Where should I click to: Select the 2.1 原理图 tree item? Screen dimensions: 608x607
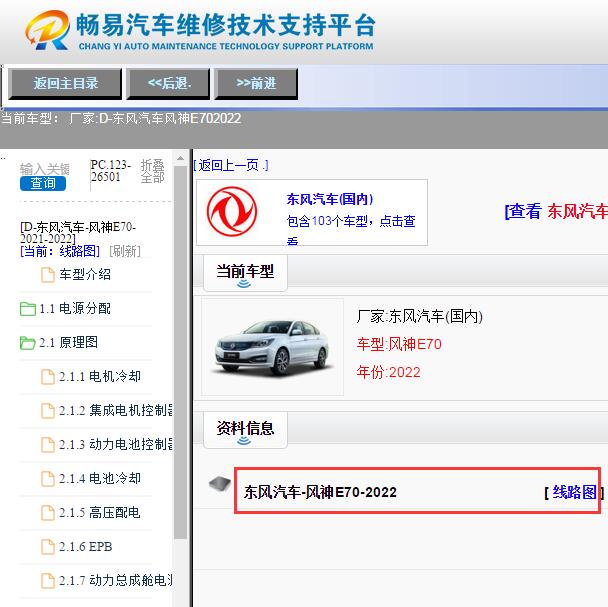coord(68,343)
